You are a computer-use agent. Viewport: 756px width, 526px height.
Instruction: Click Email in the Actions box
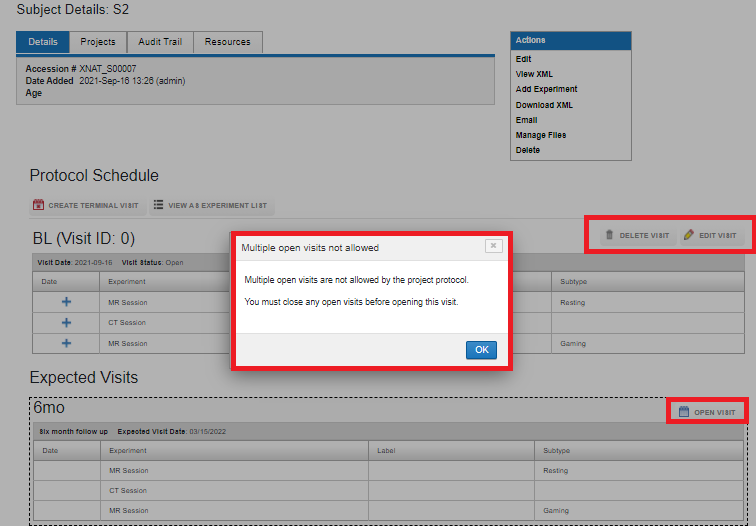click(526, 120)
